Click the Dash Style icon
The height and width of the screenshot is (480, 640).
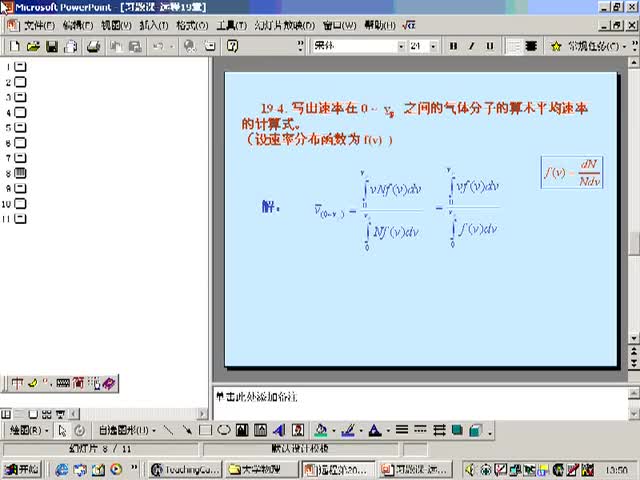coord(420,430)
